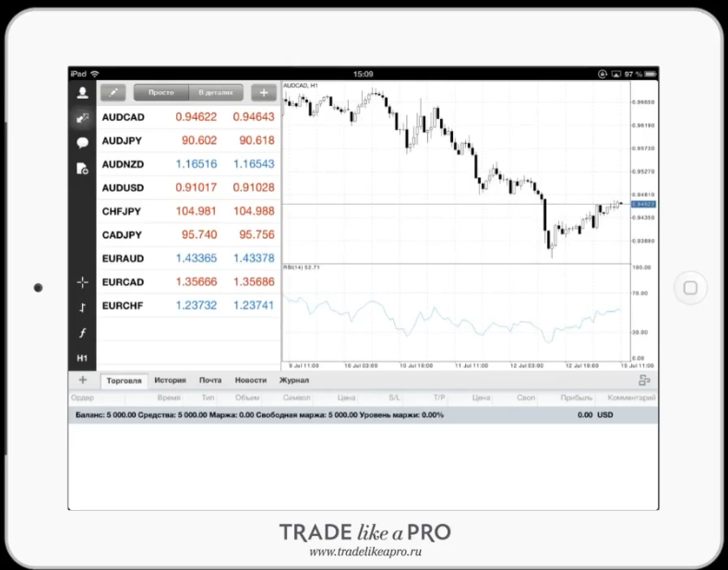Add a symbol with plus button
The width and height of the screenshot is (728, 570).
tap(264, 92)
